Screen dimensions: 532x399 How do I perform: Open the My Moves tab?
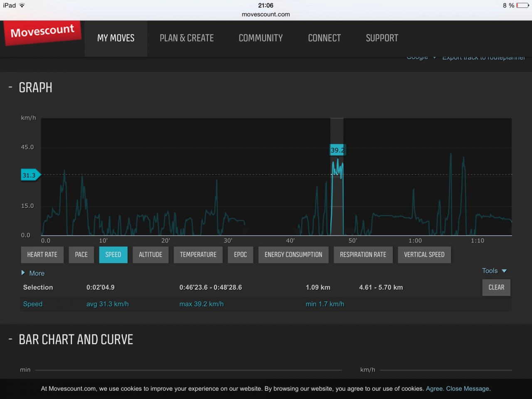pos(116,38)
